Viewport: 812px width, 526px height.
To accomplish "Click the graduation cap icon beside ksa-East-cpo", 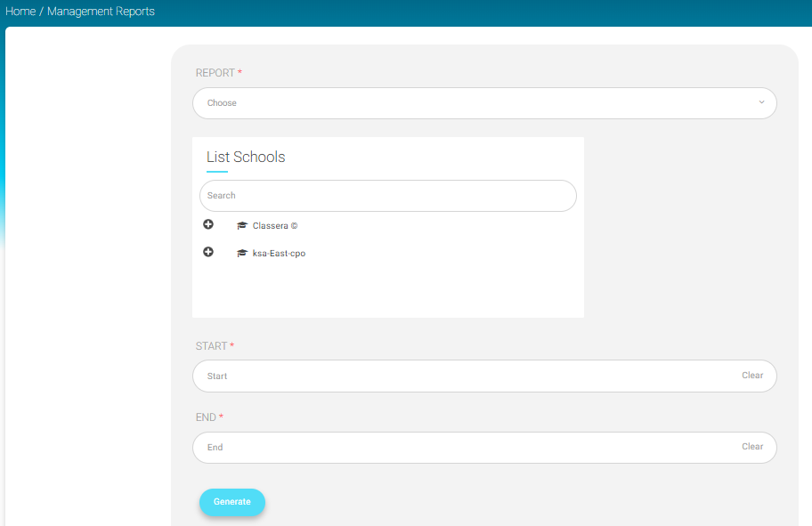I will 242,254.
